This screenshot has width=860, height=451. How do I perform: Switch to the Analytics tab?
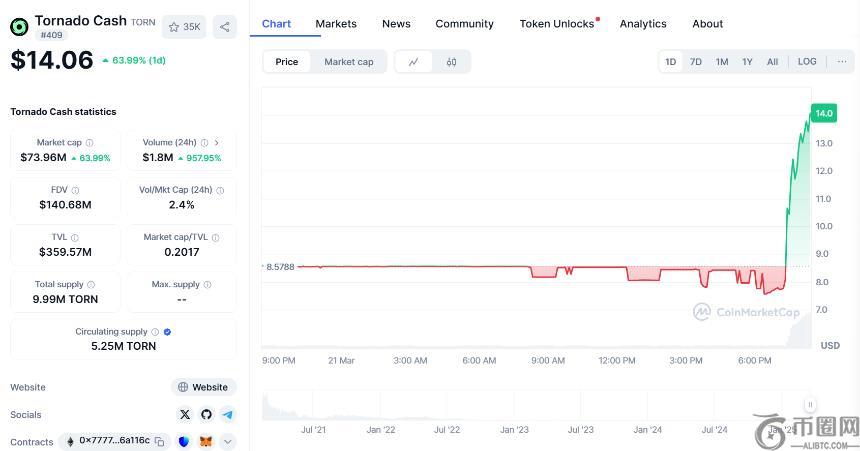643,24
